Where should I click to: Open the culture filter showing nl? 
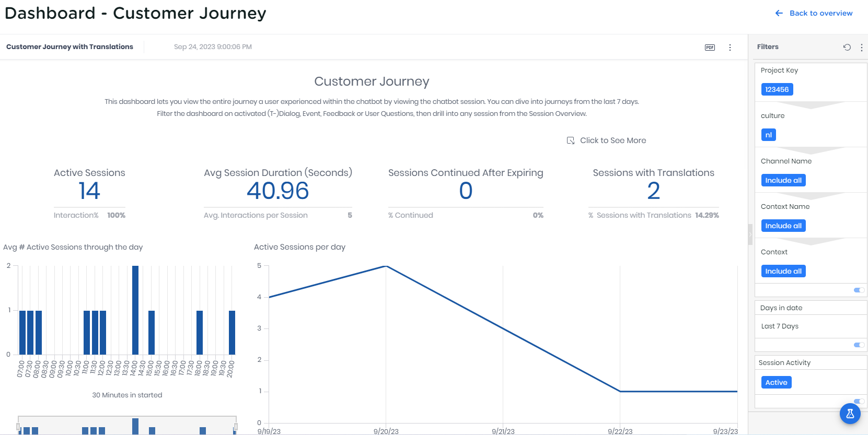768,135
